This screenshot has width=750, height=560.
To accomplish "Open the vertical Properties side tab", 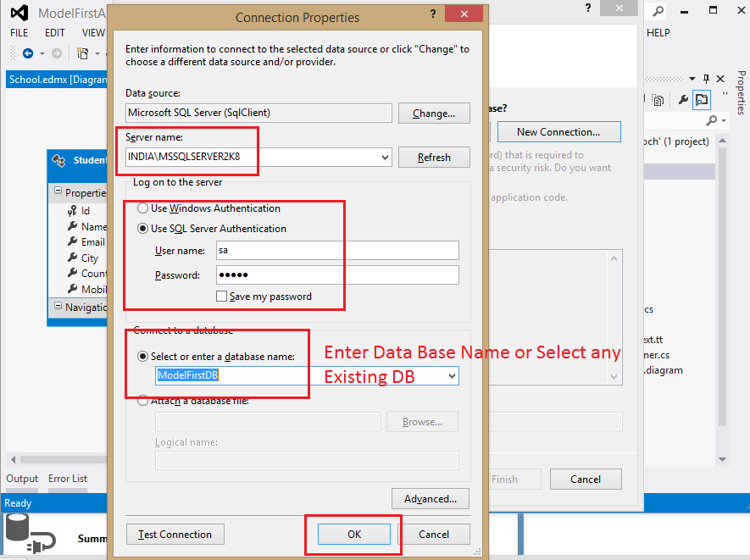I will pyautogui.click(x=742, y=92).
